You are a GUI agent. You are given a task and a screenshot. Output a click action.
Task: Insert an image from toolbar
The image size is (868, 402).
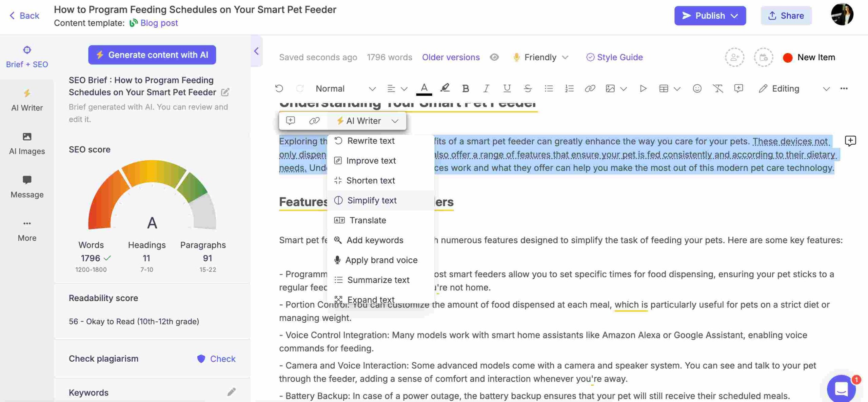coord(610,88)
